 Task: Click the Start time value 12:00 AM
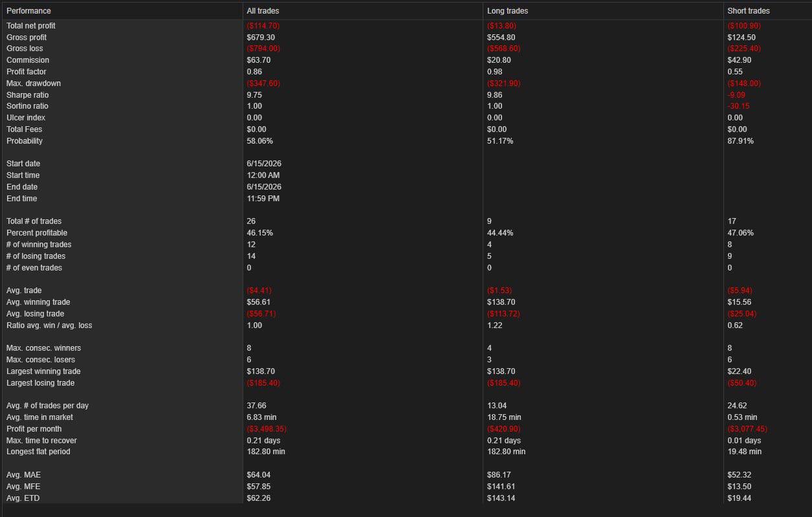(263, 175)
